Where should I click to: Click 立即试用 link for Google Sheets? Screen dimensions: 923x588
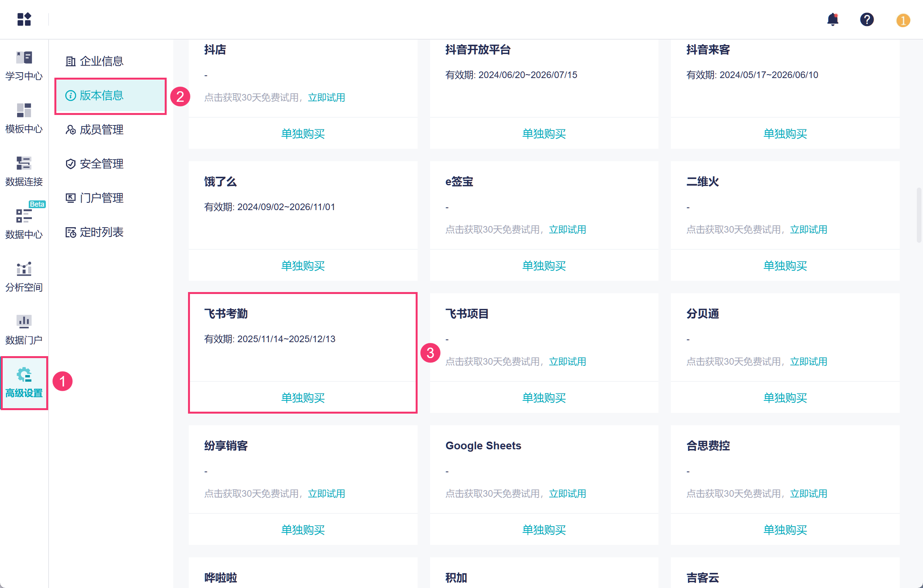[567, 494]
